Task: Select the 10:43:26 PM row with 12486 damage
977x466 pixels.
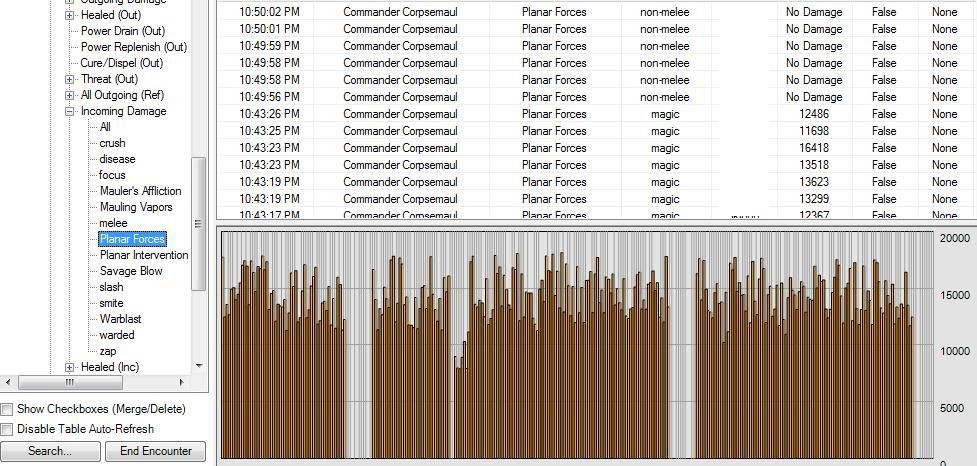Action: tap(596, 114)
